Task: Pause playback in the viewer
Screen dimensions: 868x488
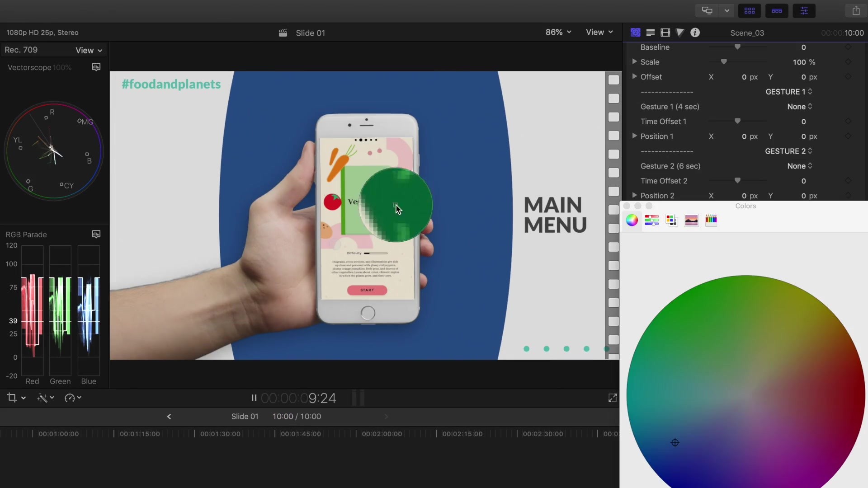Action: (x=254, y=398)
